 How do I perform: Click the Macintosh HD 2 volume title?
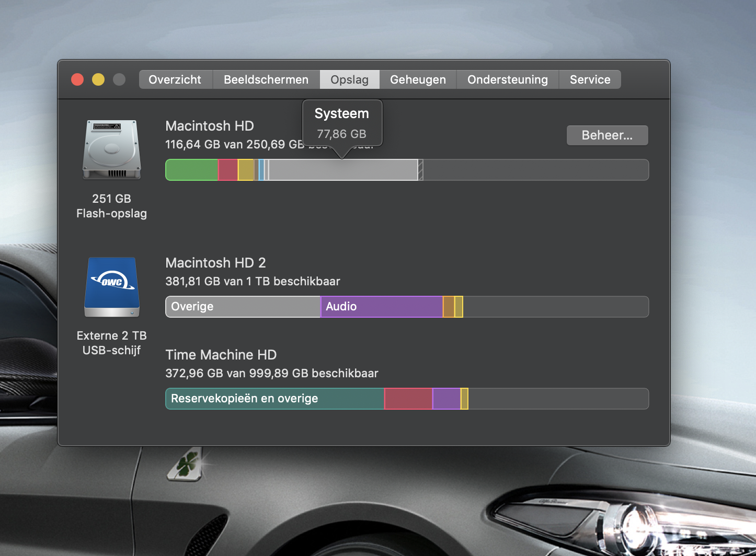pyautogui.click(x=215, y=263)
